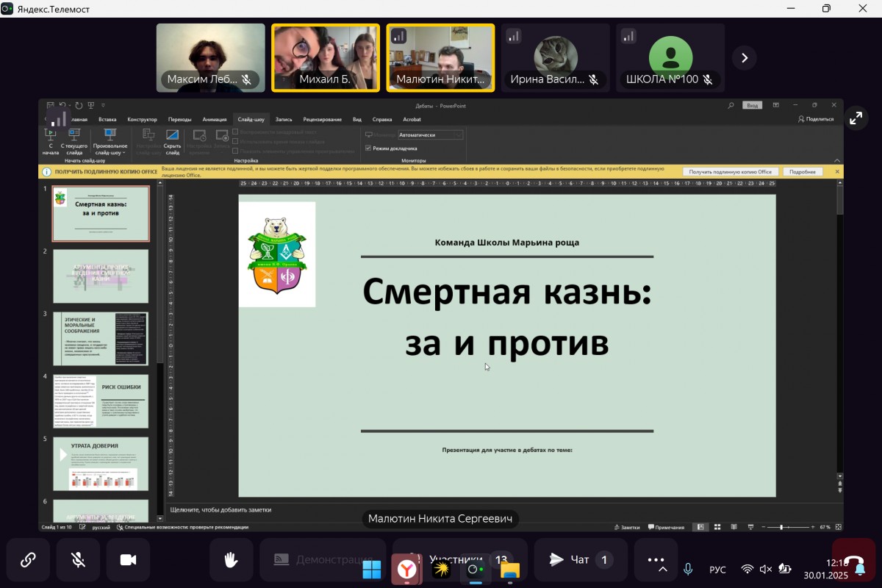The height and width of the screenshot is (588, 882).
Task: Show next participants with arrow button
Action: (744, 57)
